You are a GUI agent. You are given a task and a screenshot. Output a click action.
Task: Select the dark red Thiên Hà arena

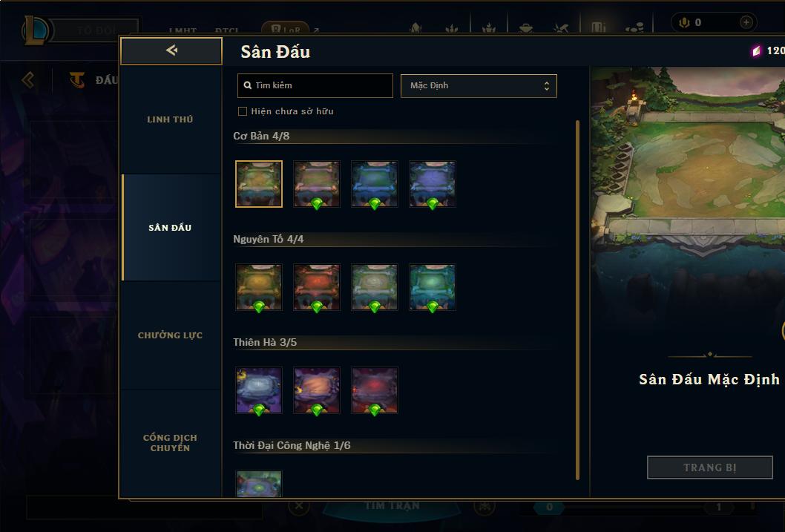tap(375, 390)
